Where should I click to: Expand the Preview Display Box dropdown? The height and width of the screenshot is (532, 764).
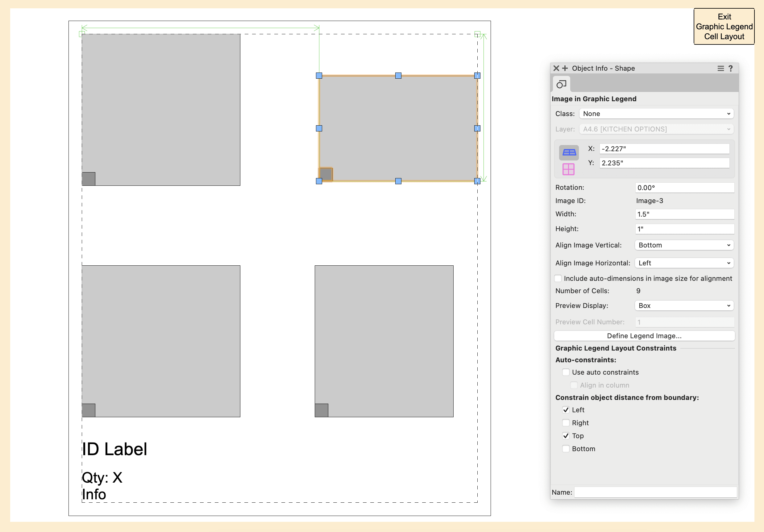[x=684, y=306]
